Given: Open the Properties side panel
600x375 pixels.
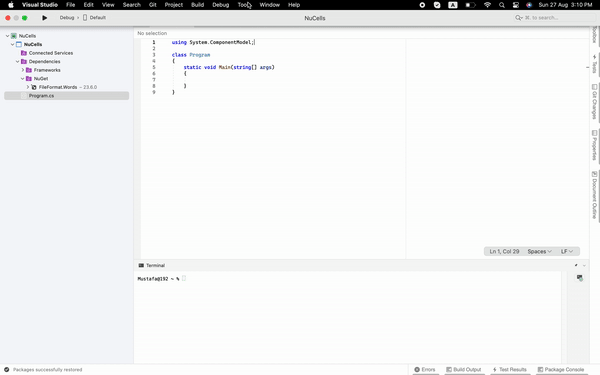Looking at the screenshot, I should tap(594, 145).
